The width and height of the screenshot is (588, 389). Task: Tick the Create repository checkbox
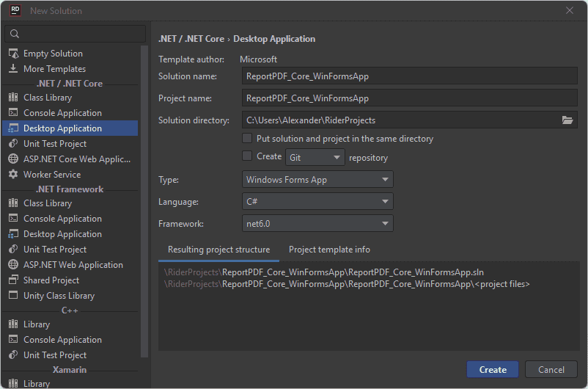tap(247, 156)
